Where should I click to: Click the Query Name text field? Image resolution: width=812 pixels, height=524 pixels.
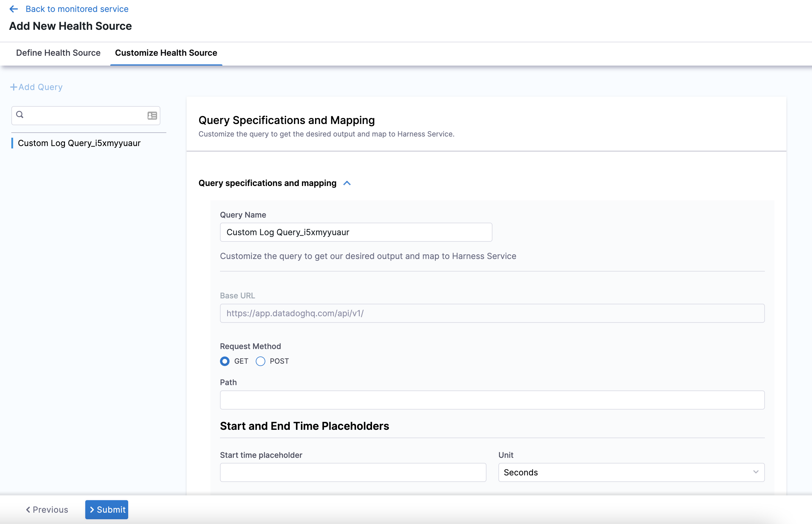click(x=356, y=232)
